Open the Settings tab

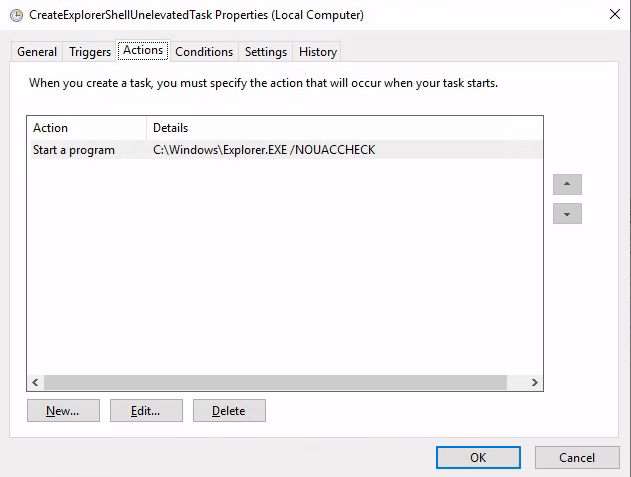click(x=266, y=52)
